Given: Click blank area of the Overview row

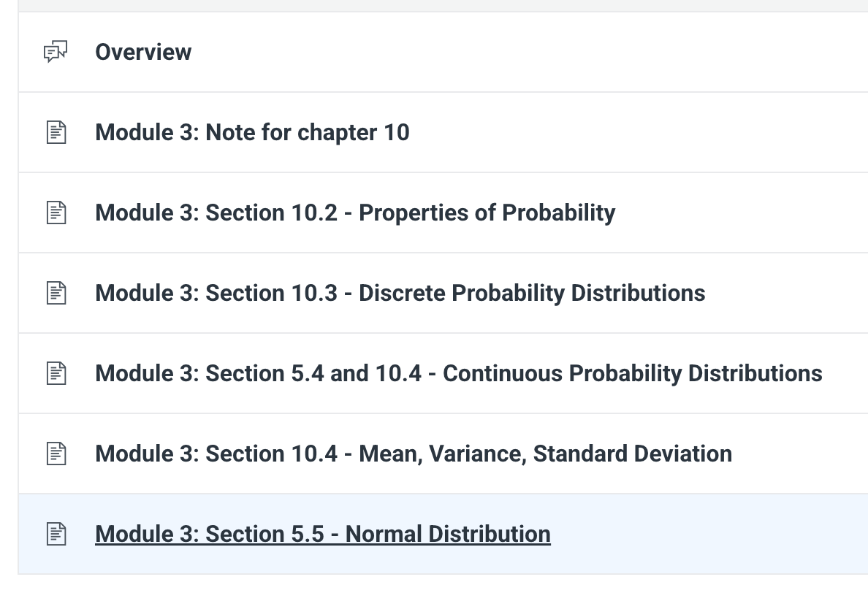Looking at the screenshot, I should (526, 52).
